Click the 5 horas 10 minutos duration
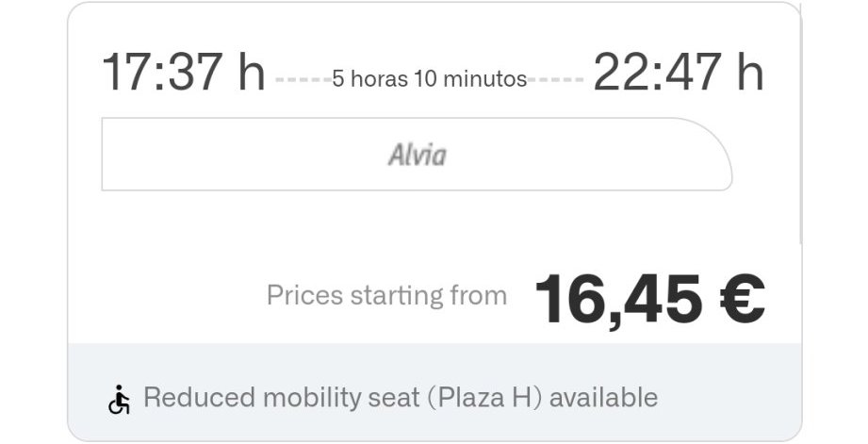The image size is (868, 444). 429,79
